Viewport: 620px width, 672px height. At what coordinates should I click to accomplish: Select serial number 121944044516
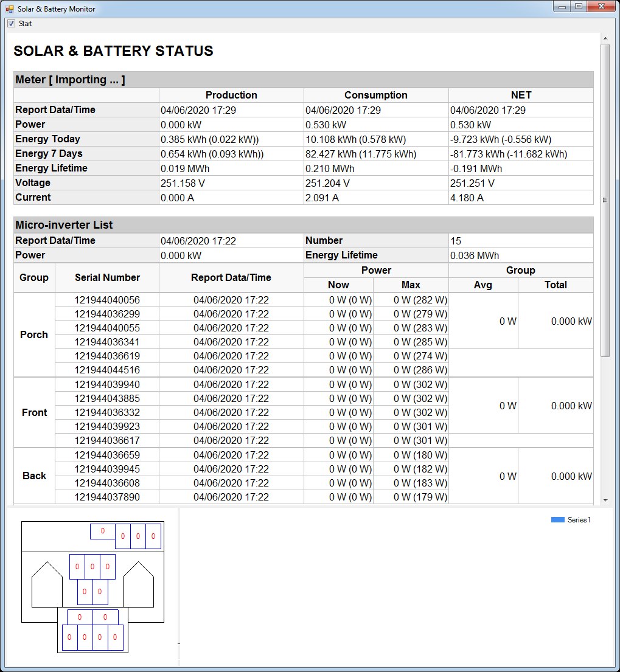coord(107,370)
